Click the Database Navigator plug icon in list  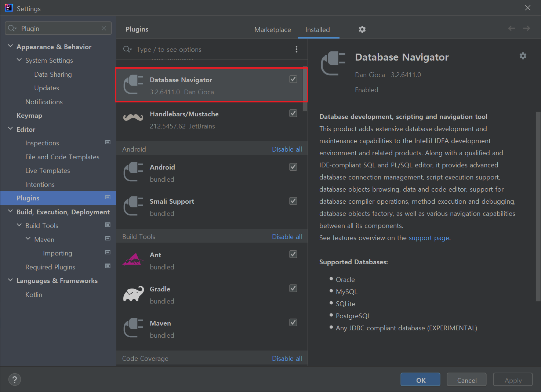[x=133, y=84]
